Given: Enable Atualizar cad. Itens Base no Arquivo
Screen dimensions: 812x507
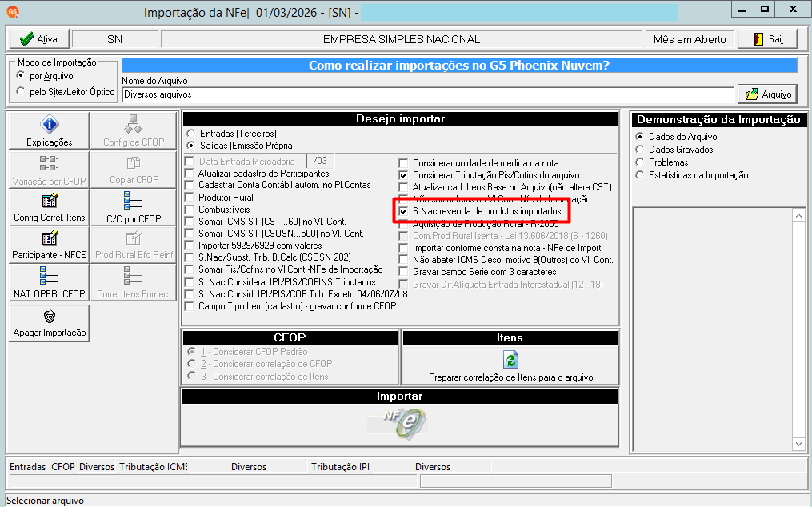Looking at the screenshot, I should [x=403, y=187].
